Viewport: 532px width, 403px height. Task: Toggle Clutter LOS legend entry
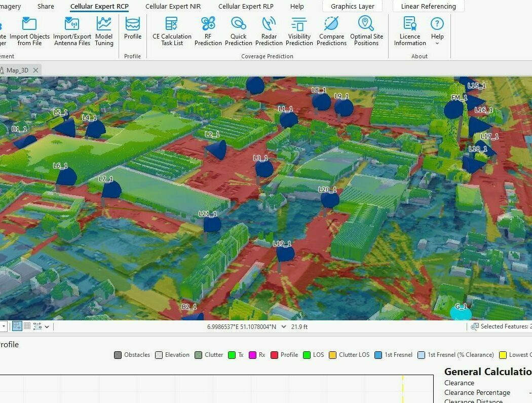pyautogui.click(x=349, y=355)
